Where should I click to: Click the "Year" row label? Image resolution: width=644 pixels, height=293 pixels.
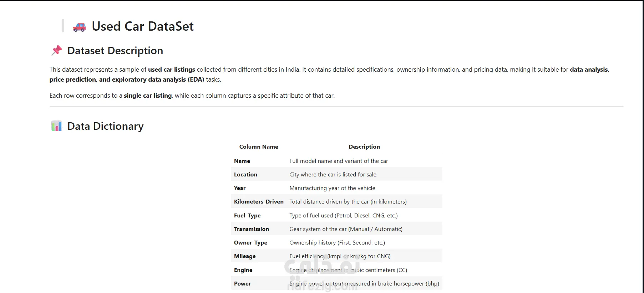tap(240, 188)
